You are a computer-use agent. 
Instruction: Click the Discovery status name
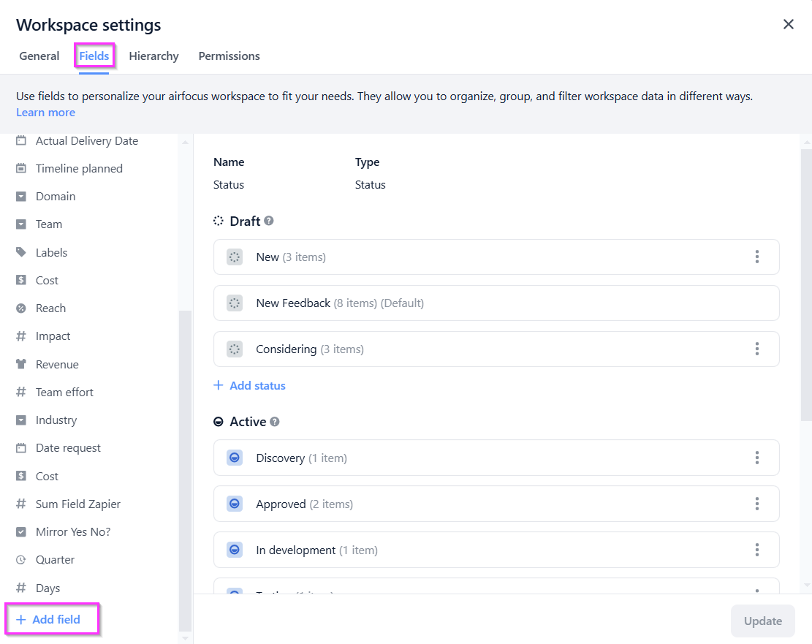coord(280,458)
